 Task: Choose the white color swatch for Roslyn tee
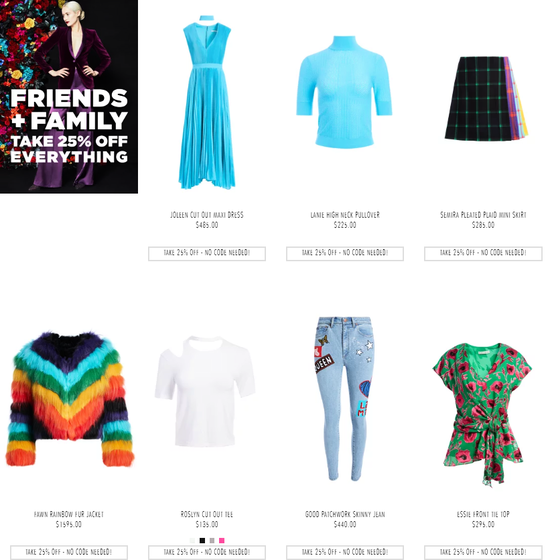coord(192,540)
